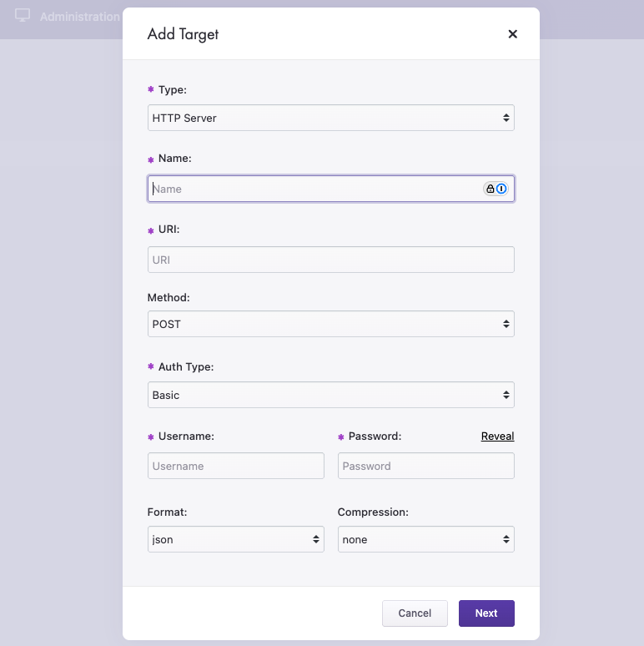644x646 pixels.
Task: Expand the Format dropdown set to json
Action: pos(235,539)
